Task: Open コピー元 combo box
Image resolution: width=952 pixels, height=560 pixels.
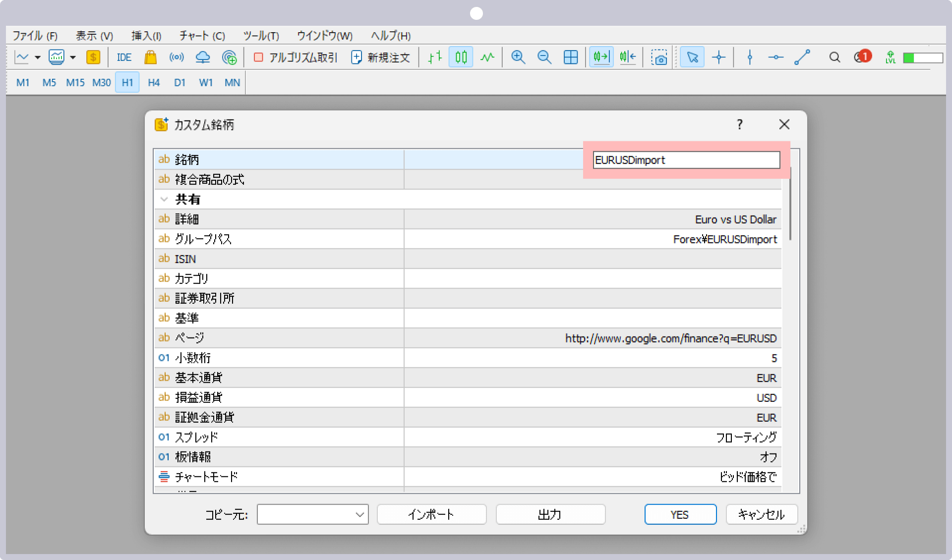Action: [x=313, y=514]
